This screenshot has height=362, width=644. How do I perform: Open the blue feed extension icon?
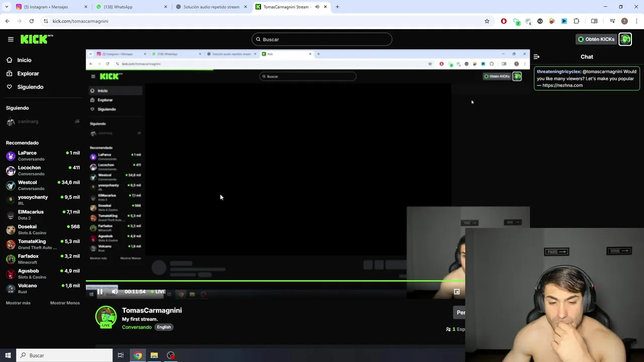click(564, 21)
